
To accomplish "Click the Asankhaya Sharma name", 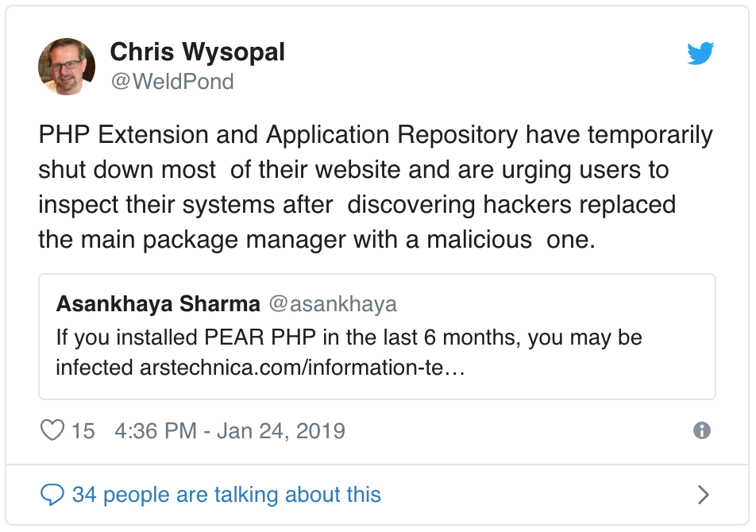I will (x=158, y=303).
